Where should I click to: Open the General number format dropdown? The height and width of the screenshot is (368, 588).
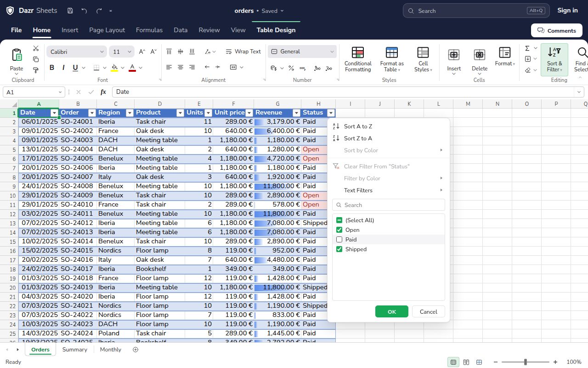coord(302,52)
